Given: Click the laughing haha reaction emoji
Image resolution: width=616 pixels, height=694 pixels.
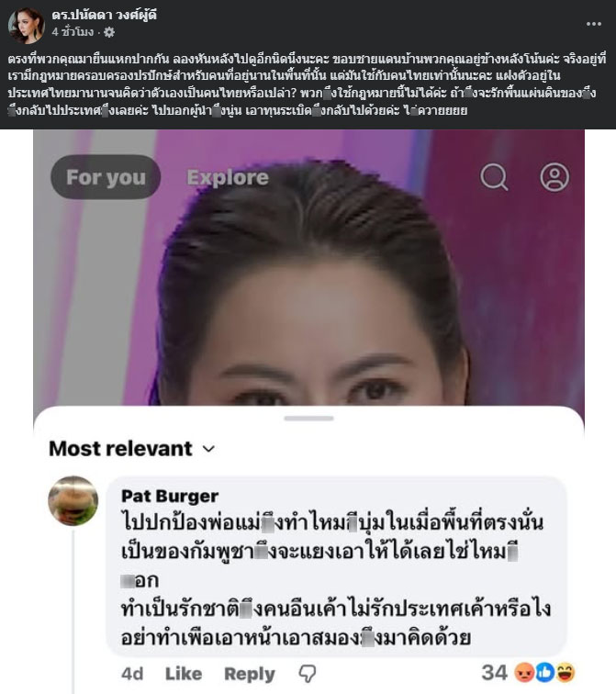Looking at the screenshot, I should 566,673.
